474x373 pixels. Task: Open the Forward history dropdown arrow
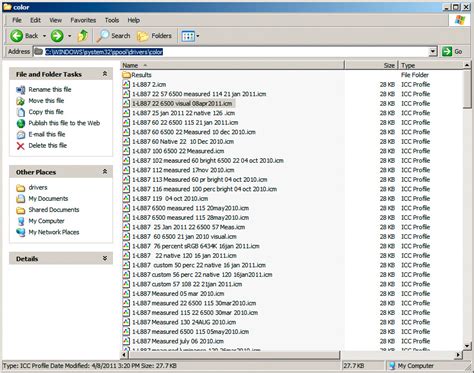(x=69, y=36)
